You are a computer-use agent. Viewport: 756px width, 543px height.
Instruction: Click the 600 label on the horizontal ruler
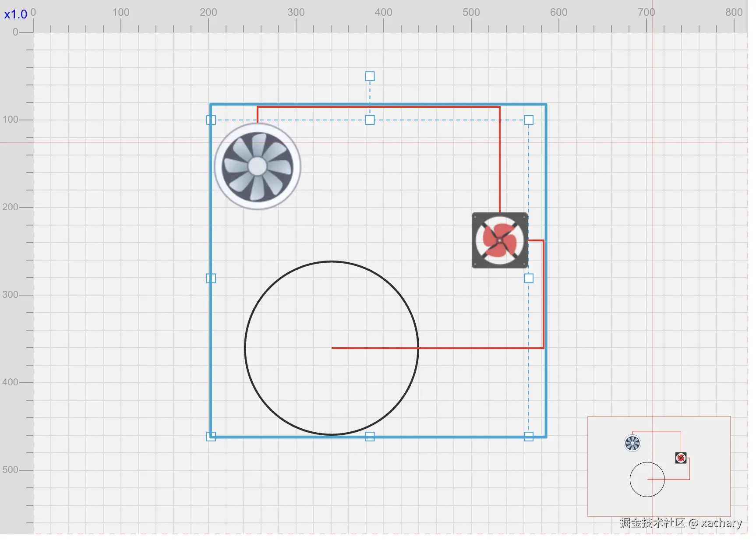[x=559, y=12]
